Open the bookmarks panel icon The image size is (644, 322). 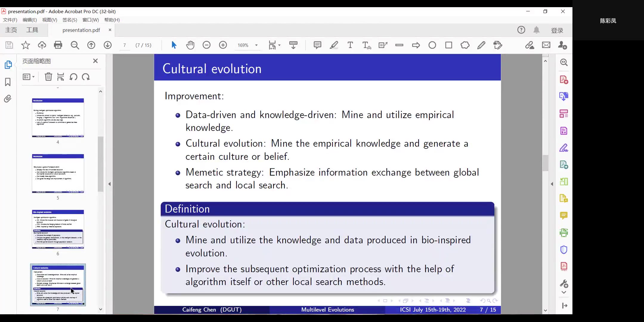tap(8, 82)
